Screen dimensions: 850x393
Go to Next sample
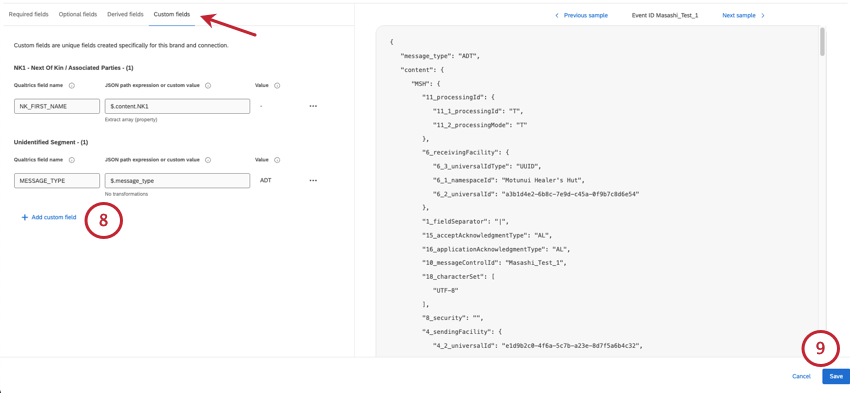(743, 16)
